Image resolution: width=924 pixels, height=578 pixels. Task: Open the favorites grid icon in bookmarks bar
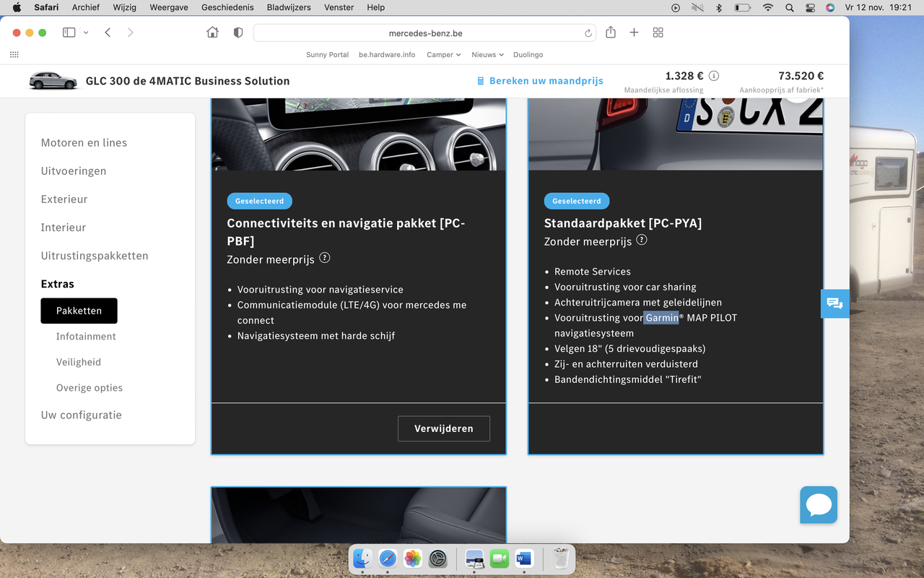[14, 55]
